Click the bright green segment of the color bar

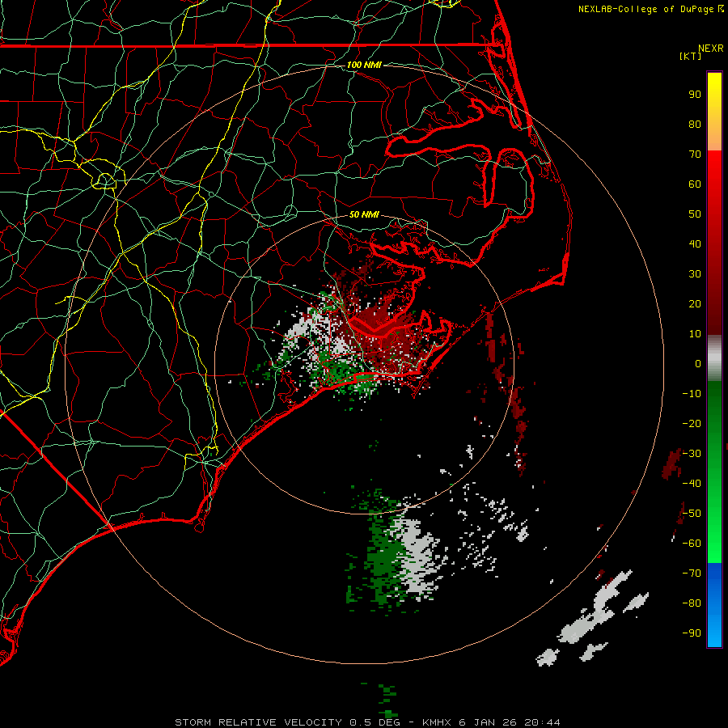point(714,472)
